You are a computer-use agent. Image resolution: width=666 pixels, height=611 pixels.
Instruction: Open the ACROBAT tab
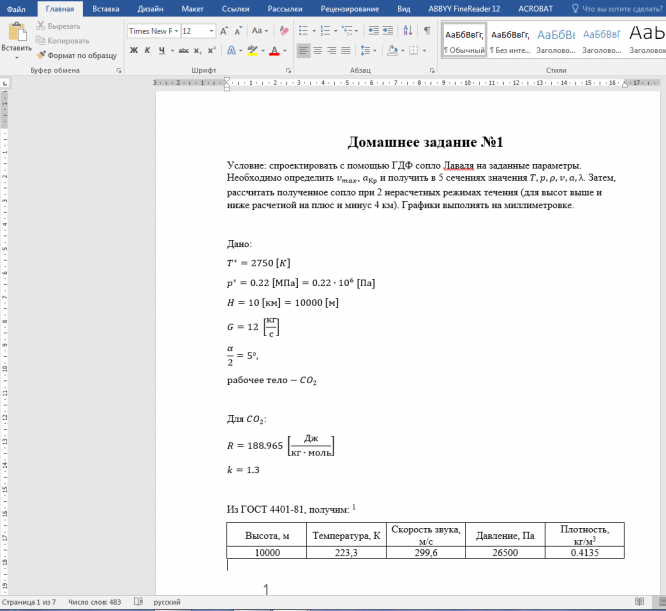point(536,8)
